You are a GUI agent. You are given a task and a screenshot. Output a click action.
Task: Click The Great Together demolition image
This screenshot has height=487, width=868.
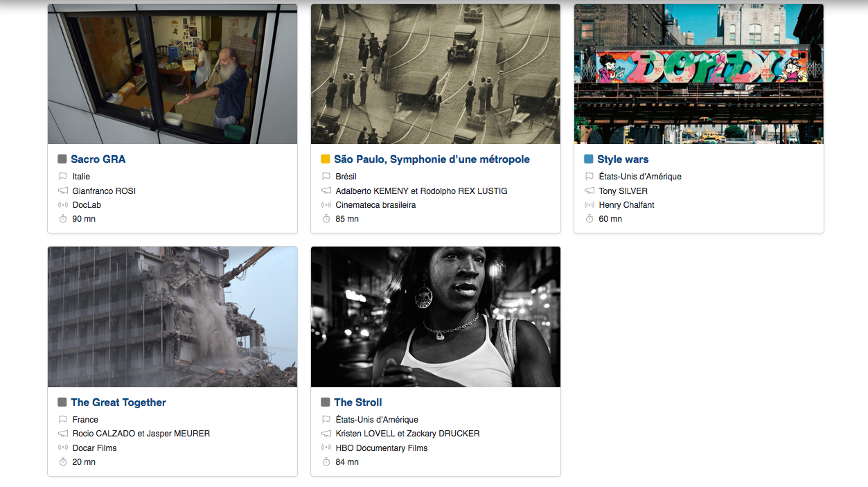point(172,317)
